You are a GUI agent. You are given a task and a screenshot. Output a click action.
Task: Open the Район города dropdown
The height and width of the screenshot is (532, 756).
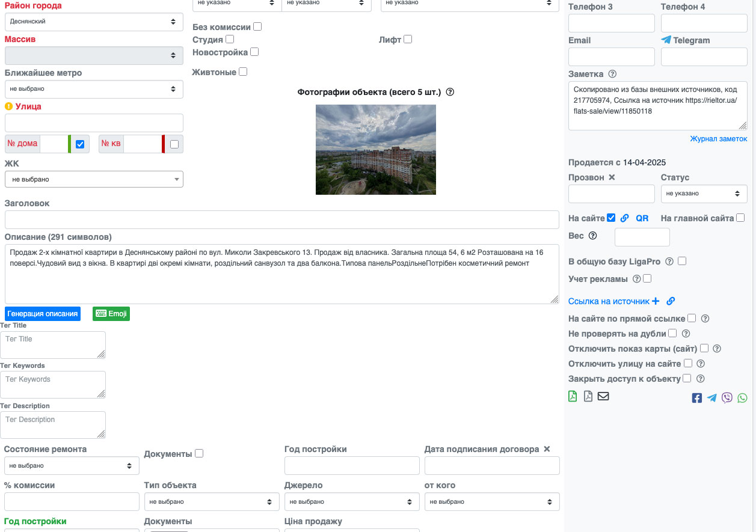[94, 22]
